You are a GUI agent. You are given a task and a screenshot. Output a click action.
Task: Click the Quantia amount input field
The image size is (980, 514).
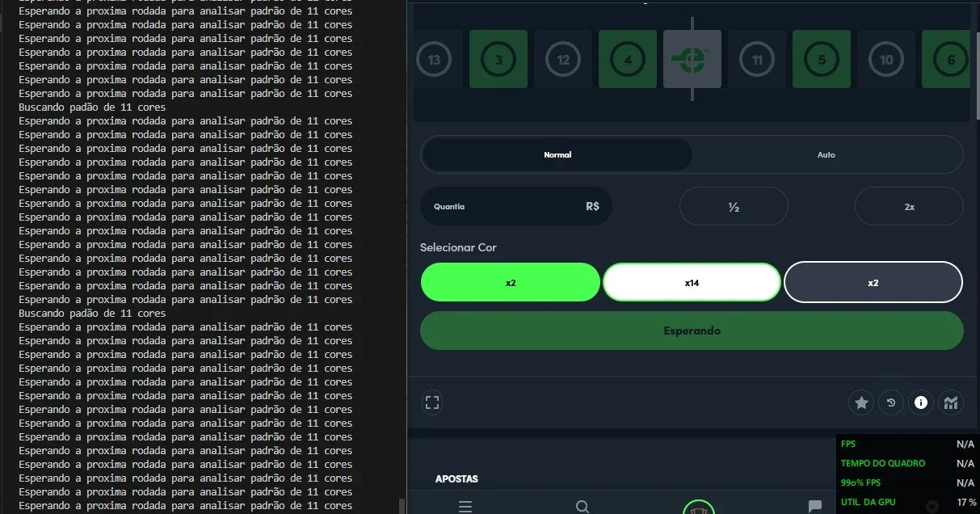[x=516, y=206]
